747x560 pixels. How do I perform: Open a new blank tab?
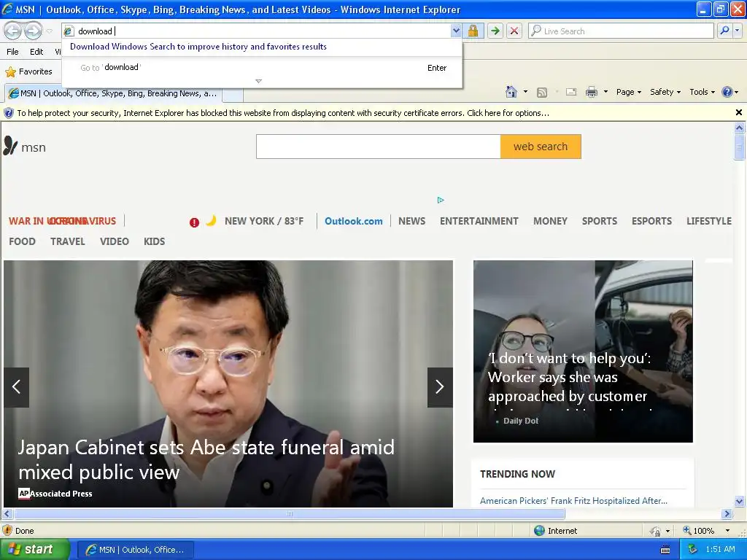click(233, 94)
